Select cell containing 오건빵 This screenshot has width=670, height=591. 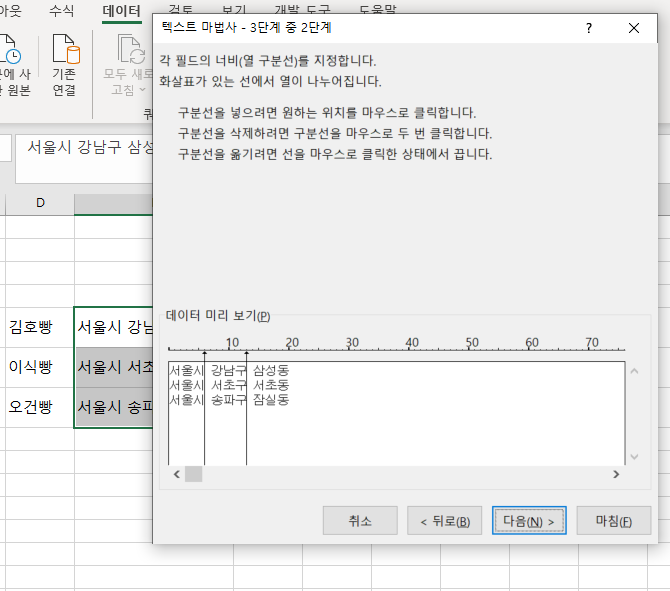[x=40, y=407]
